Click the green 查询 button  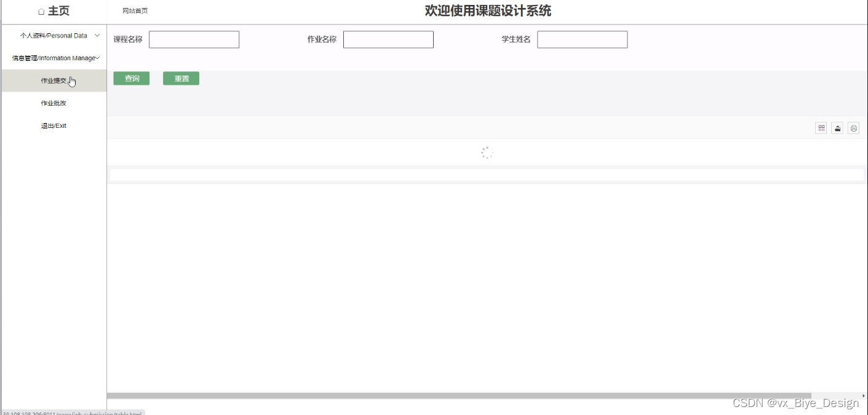(131, 79)
